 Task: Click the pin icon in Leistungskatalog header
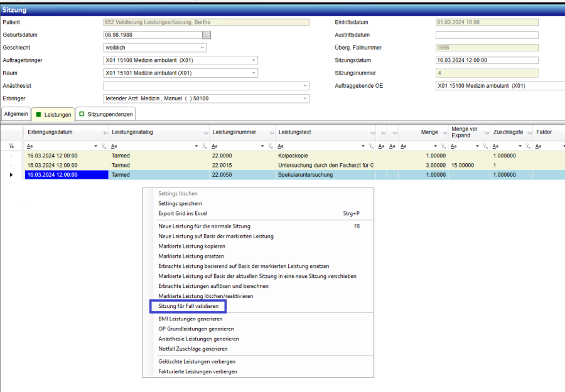(x=205, y=132)
